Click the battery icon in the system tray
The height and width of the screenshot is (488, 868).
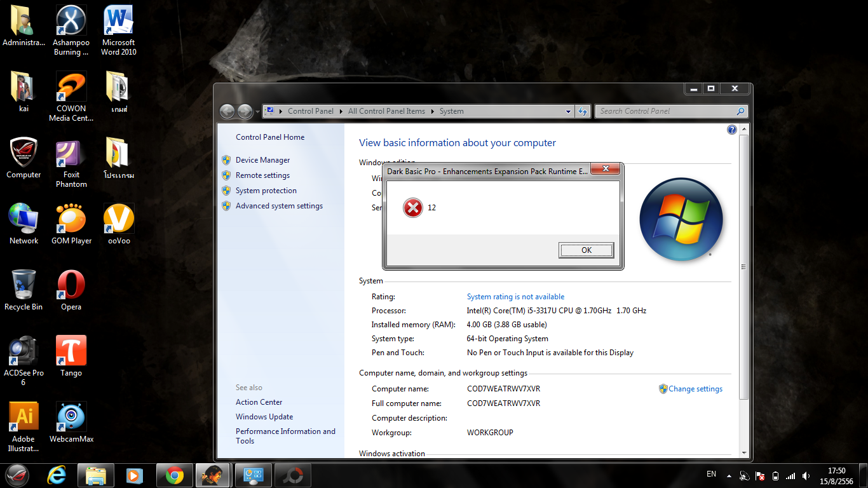pyautogui.click(x=775, y=476)
